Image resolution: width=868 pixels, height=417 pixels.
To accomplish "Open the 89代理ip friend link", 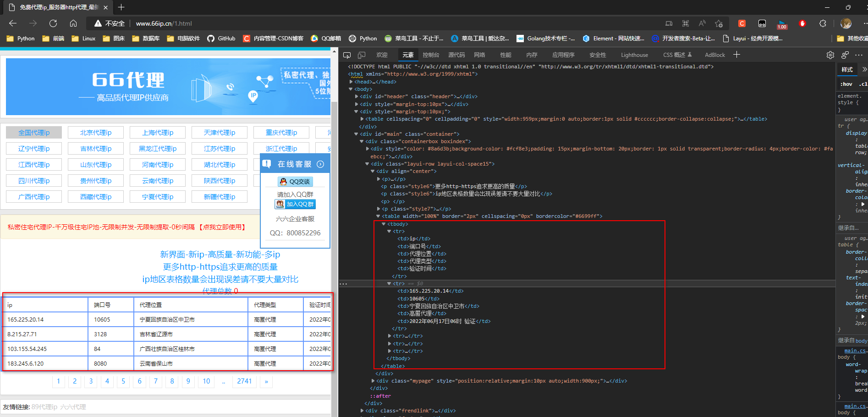I will pos(44,407).
